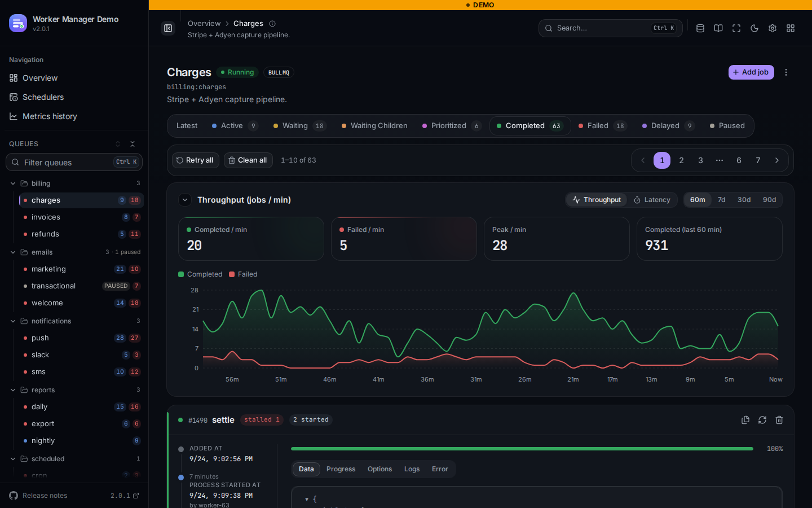Screen dimensions: 812x508
Task: Collapse the Throughput chart section
Action: coord(185,200)
